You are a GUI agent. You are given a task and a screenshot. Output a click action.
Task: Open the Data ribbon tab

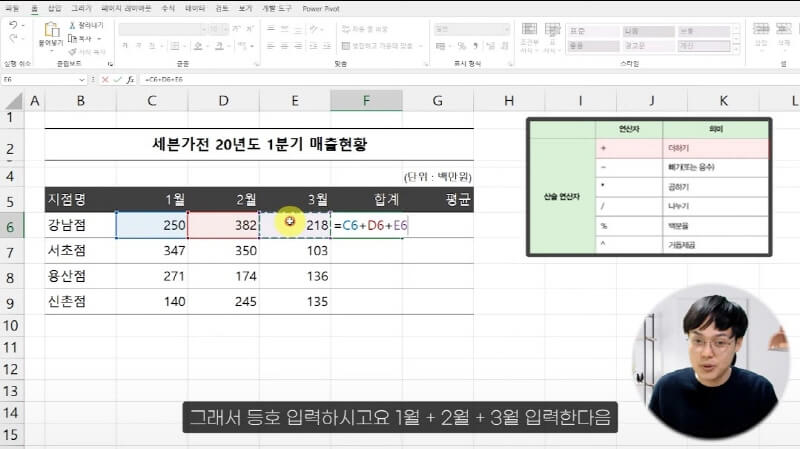195,9
